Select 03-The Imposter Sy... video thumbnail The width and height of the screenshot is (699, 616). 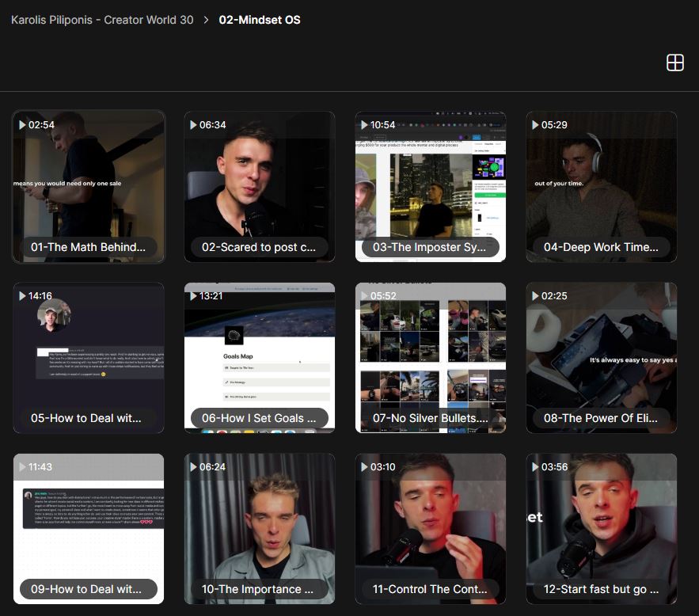(430, 186)
